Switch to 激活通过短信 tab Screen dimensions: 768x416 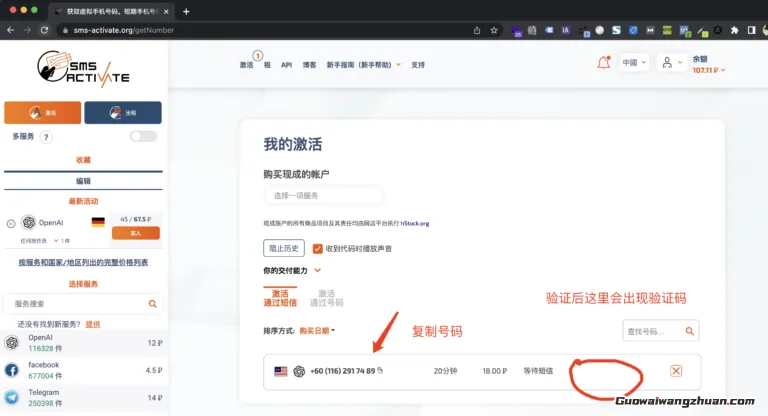(x=280, y=298)
